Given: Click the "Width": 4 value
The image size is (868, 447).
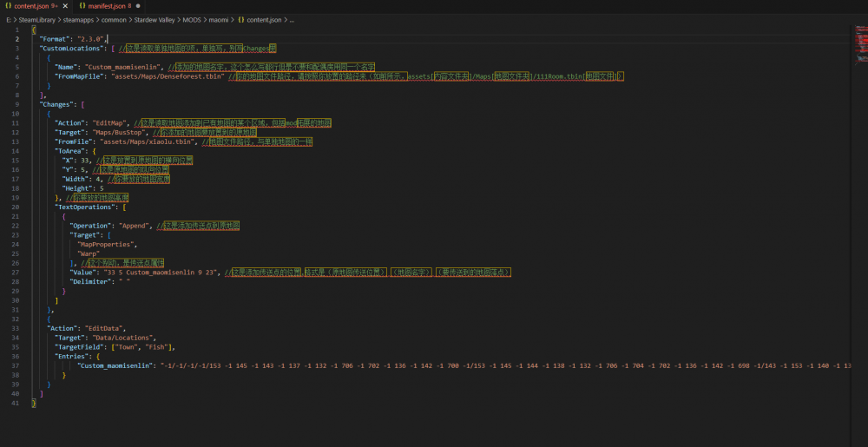Looking at the screenshot, I should click(97, 179).
